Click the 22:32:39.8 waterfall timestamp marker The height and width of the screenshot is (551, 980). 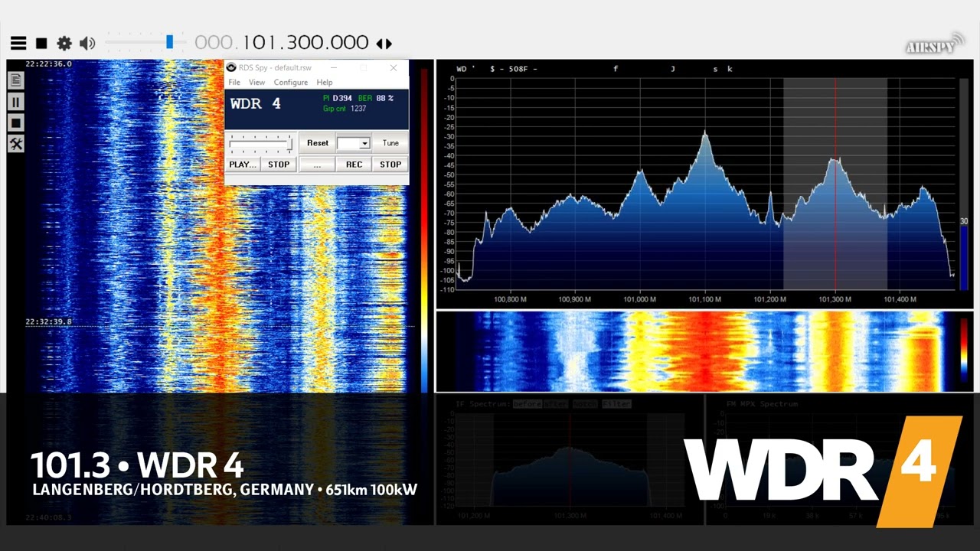(48, 322)
